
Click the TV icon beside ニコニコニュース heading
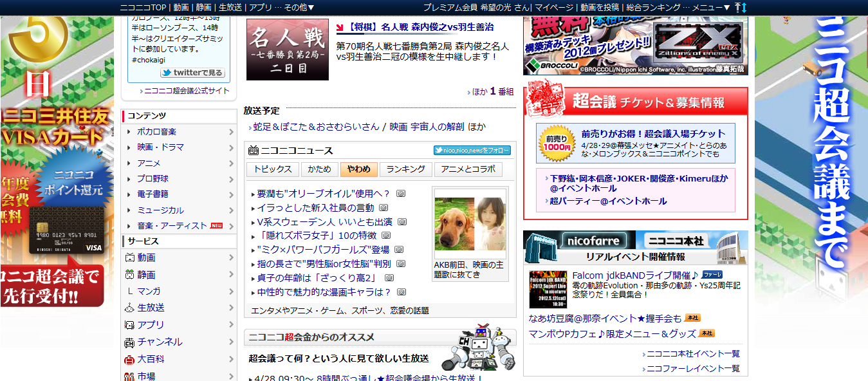pos(254,151)
